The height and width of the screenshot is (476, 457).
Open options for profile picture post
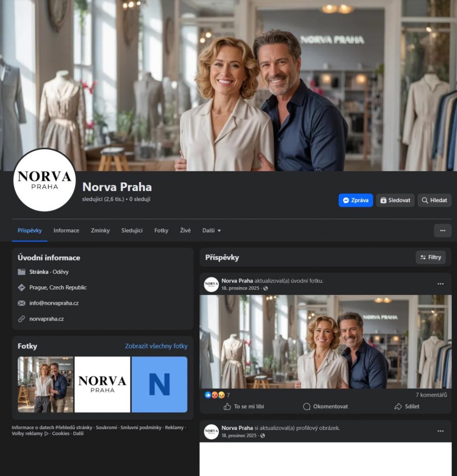tap(440, 431)
